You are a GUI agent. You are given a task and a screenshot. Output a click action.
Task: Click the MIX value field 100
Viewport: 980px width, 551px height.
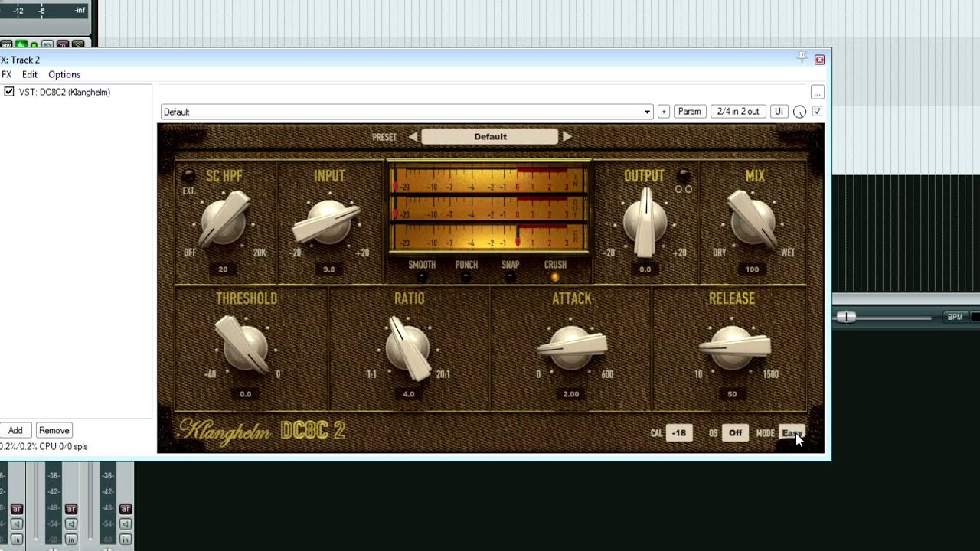[752, 269]
